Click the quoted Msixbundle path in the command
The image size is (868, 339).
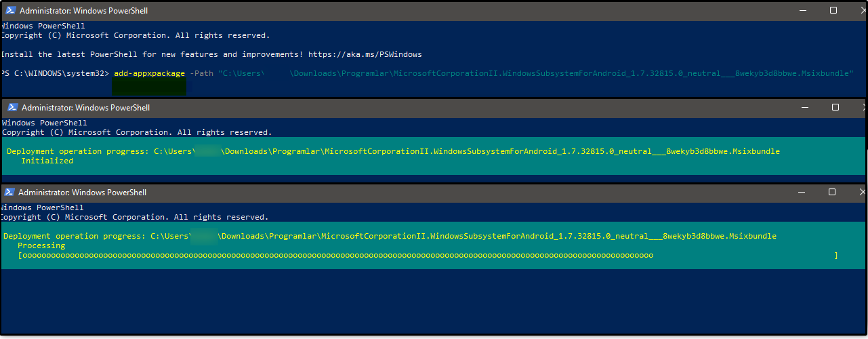[535, 73]
